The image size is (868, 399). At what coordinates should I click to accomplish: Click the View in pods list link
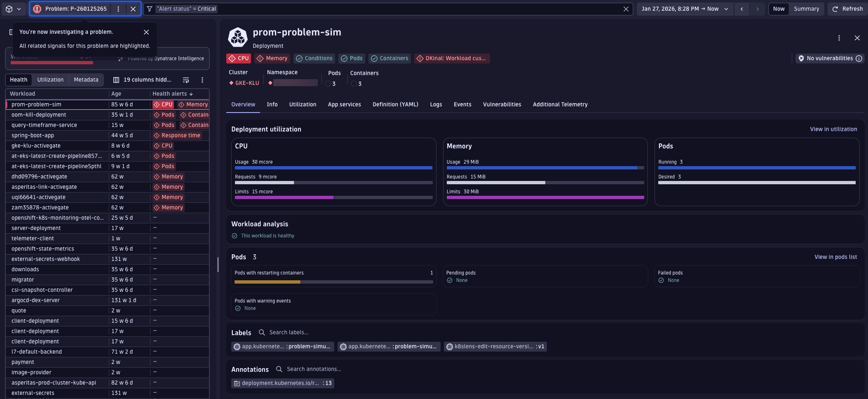click(x=835, y=256)
